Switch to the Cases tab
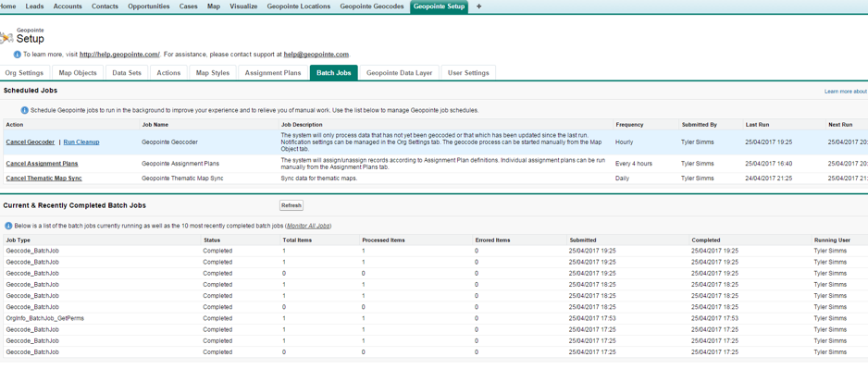 [189, 6]
